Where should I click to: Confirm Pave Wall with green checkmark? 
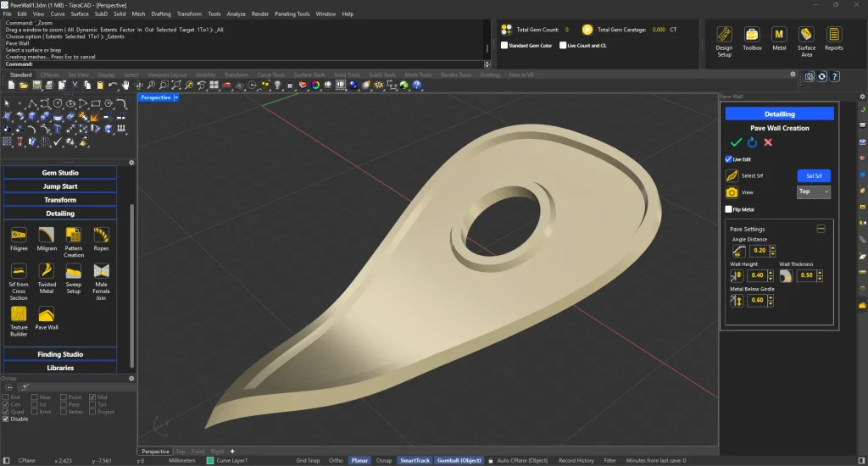pyautogui.click(x=735, y=142)
